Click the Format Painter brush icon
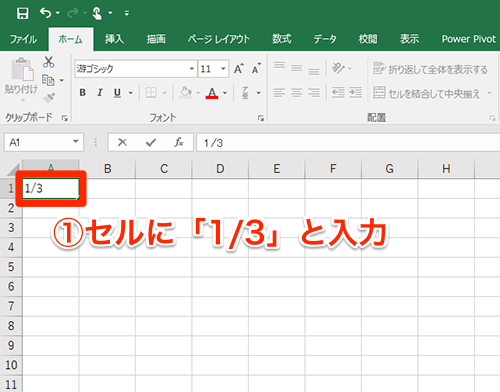Image resolution: width=500 pixels, height=392 pixels. click(49, 98)
